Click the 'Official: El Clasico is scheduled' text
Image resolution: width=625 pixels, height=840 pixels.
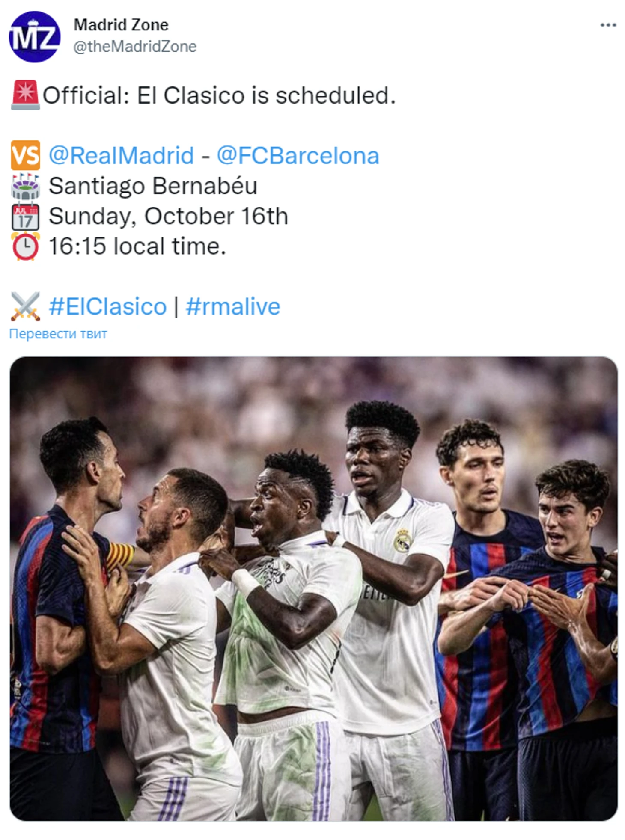pos(219,95)
